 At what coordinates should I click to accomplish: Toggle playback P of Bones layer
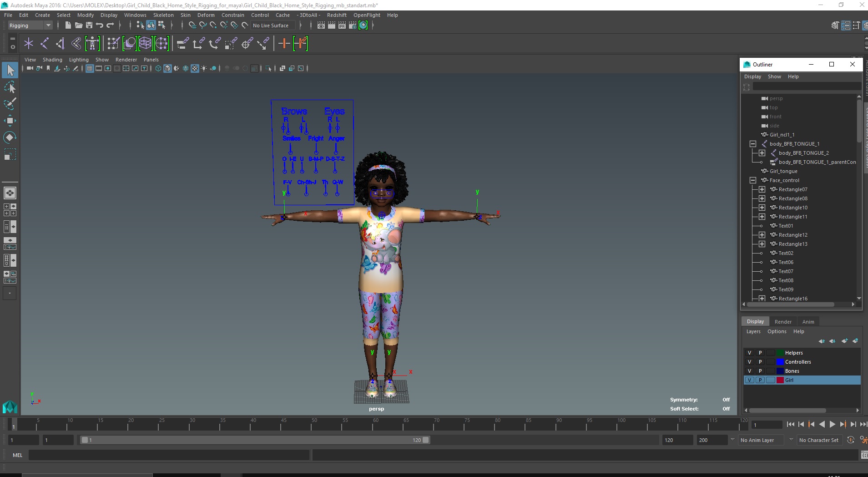[760, 371]
